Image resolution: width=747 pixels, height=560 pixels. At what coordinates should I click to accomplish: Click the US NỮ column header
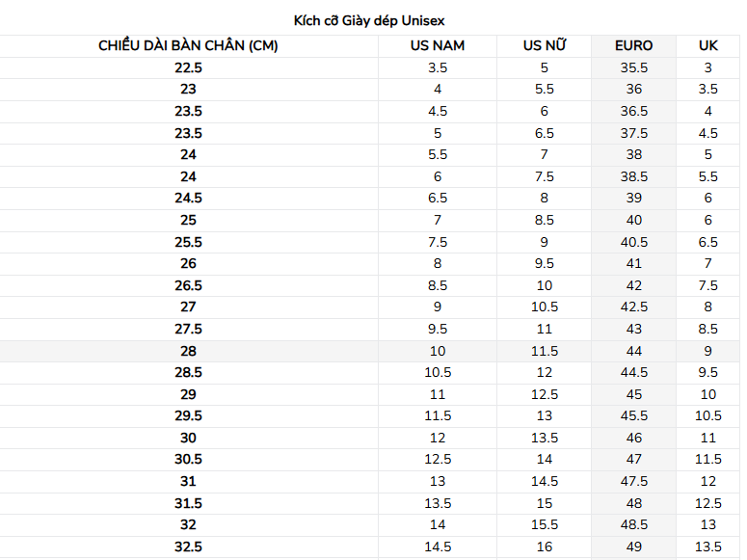pos(544,45)
